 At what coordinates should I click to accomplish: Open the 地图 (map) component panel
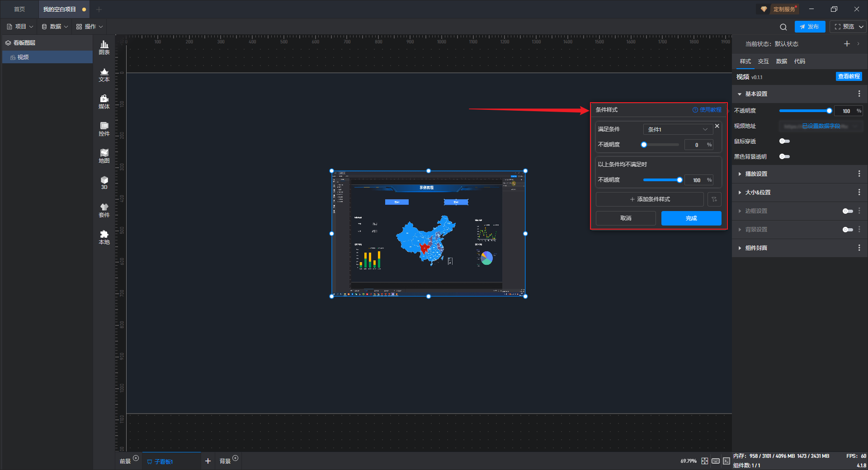coord(104,156)
